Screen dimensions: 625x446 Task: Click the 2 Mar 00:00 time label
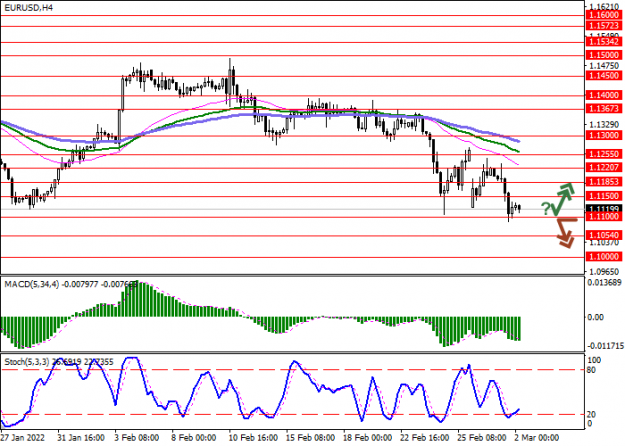[x=536, y=438]
